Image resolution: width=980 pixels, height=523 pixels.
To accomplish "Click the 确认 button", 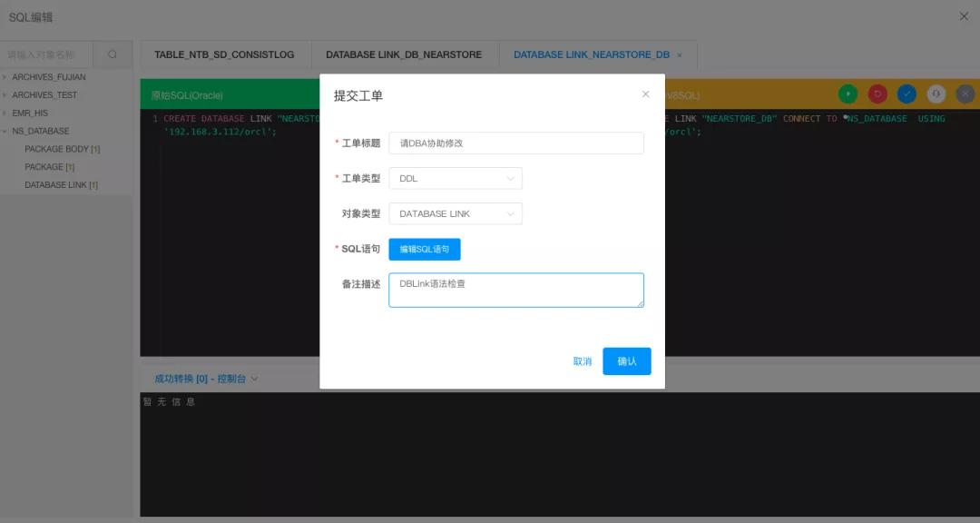I will coord(627,361).
